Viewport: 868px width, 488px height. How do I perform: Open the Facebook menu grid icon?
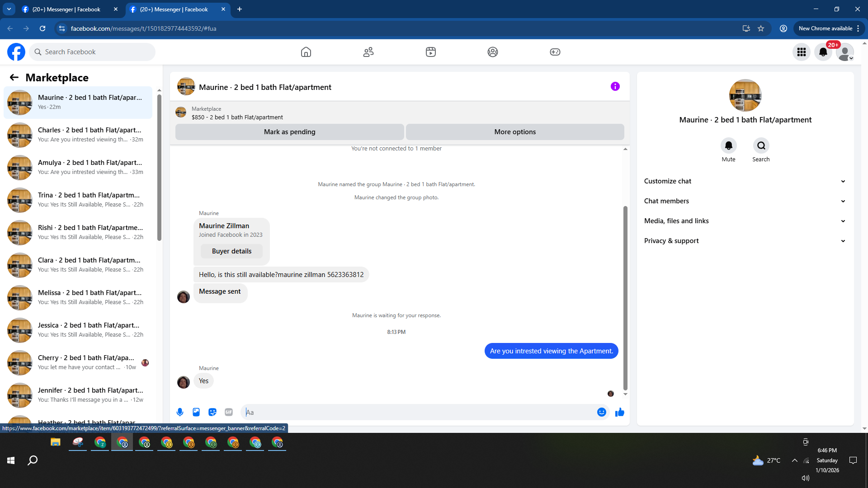(801, 52)
